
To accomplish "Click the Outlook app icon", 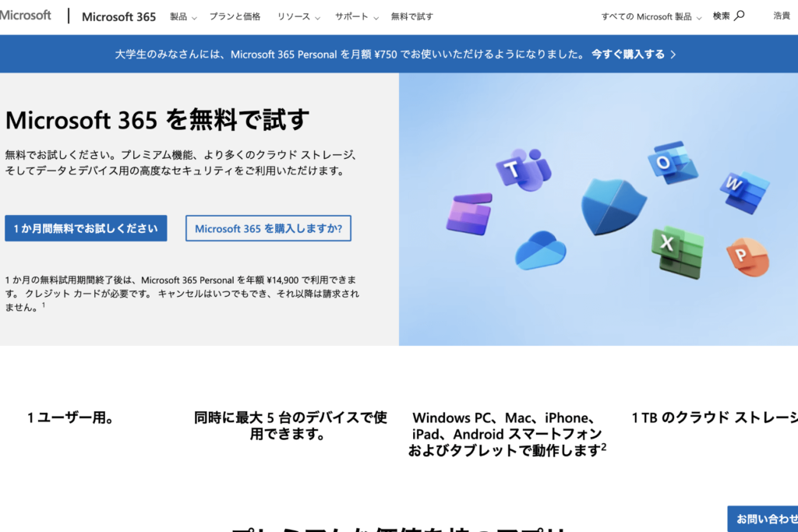I will coord(671,161).
